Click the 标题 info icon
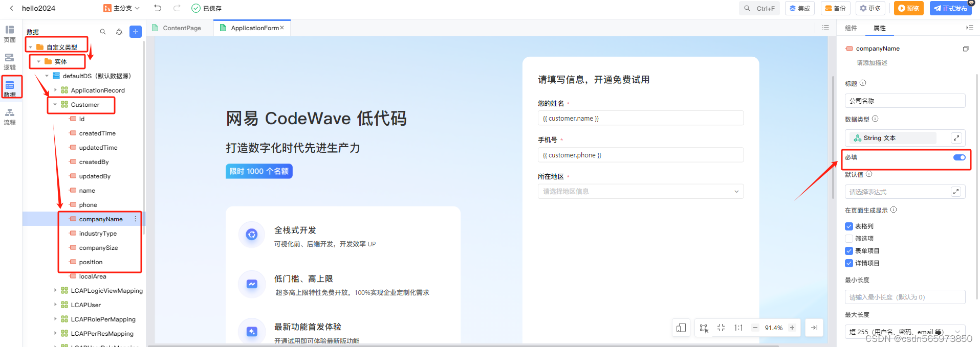 863,83
